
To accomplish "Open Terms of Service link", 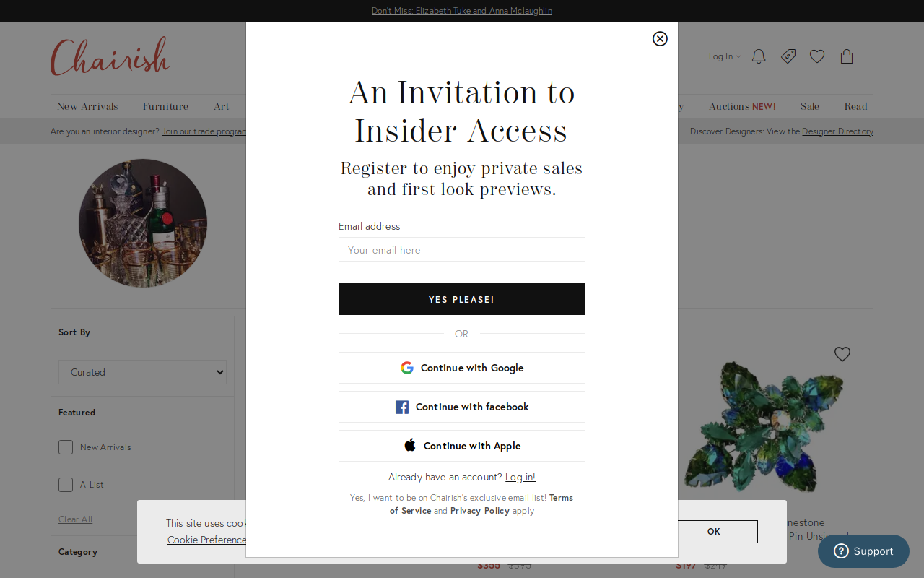I will pyautogui.click(x=481, y=504).
